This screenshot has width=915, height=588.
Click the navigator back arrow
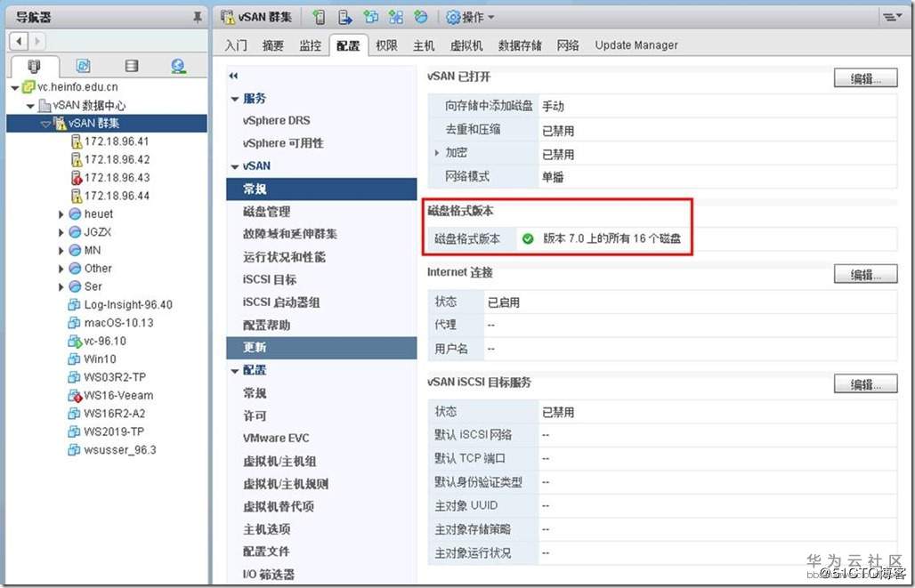coord(20,41)
